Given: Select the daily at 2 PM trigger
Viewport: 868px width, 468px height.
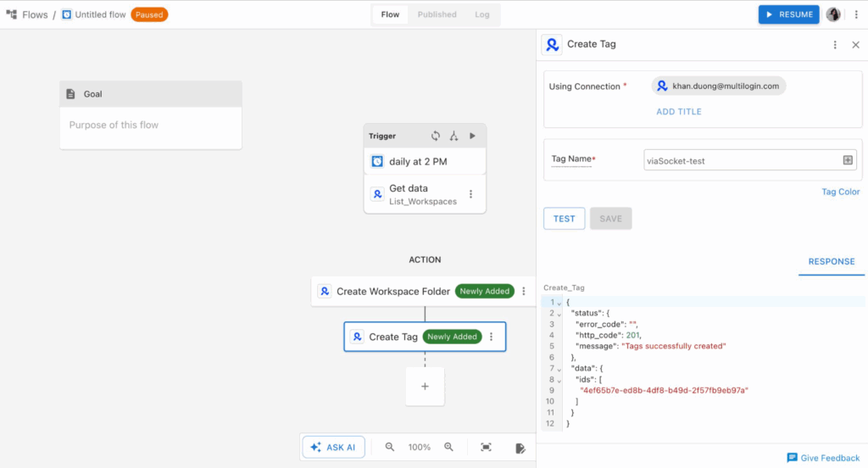Looking at the screenshot, I should [x=425, y=161].
